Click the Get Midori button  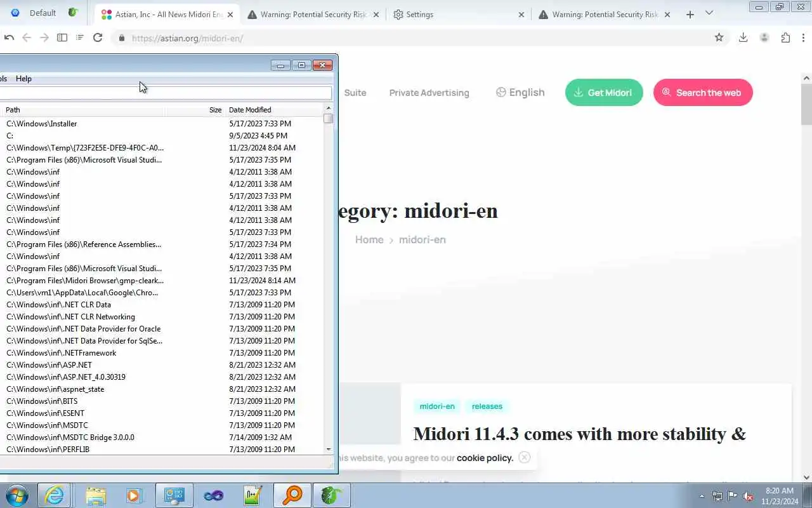(x=604, y=93)
